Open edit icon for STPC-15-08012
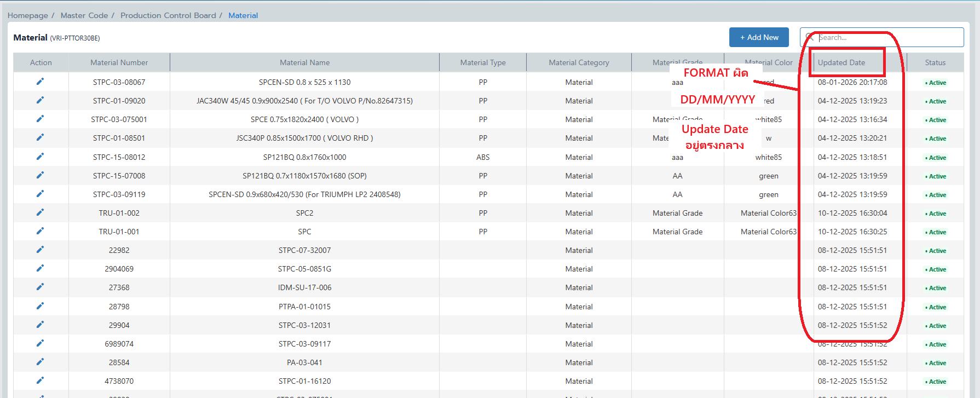 40,157
